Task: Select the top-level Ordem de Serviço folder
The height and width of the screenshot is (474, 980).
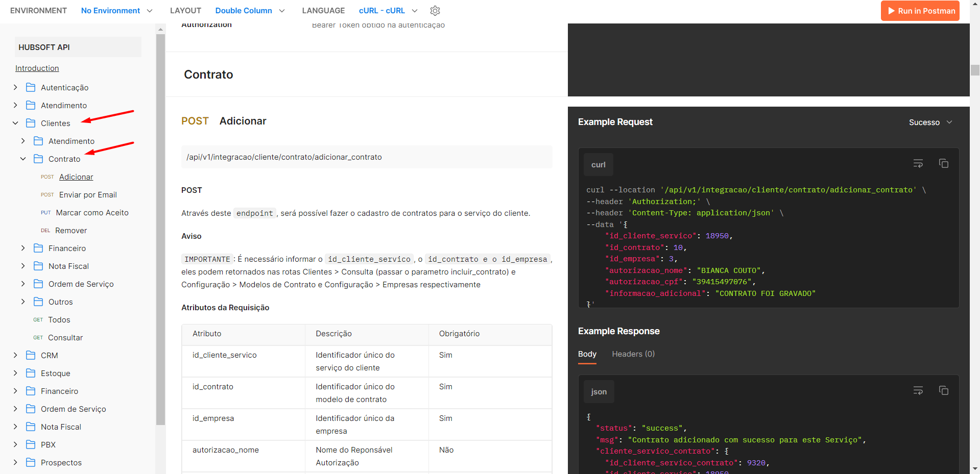Action: click(74, 409)
